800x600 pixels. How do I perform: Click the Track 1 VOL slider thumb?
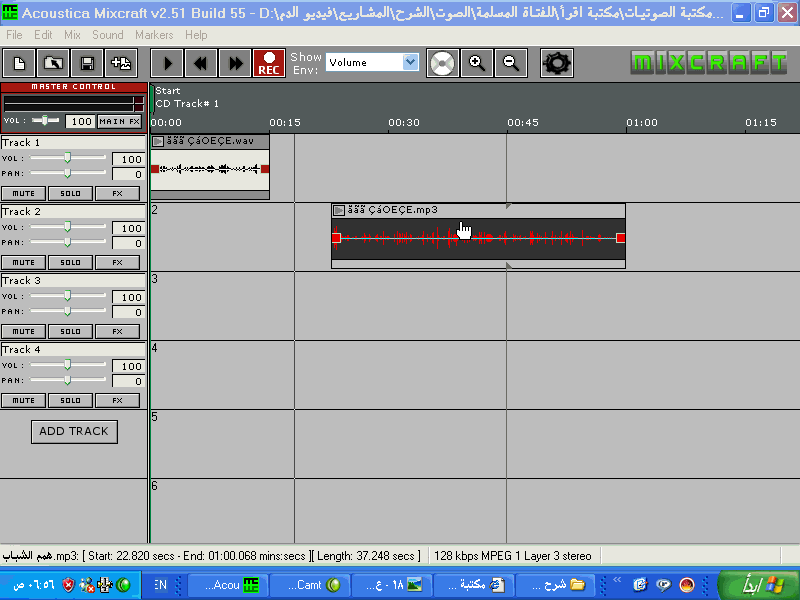67,158
